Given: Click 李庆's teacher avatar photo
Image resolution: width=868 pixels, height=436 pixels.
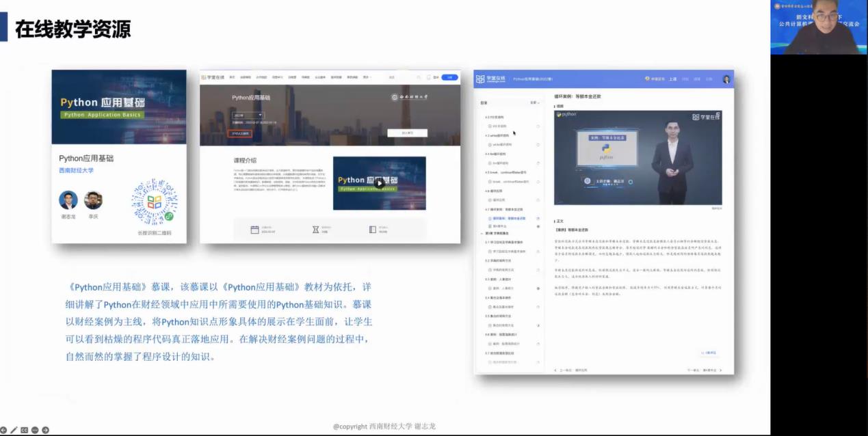Looking at the screenshot, I should tap(93, 200).
